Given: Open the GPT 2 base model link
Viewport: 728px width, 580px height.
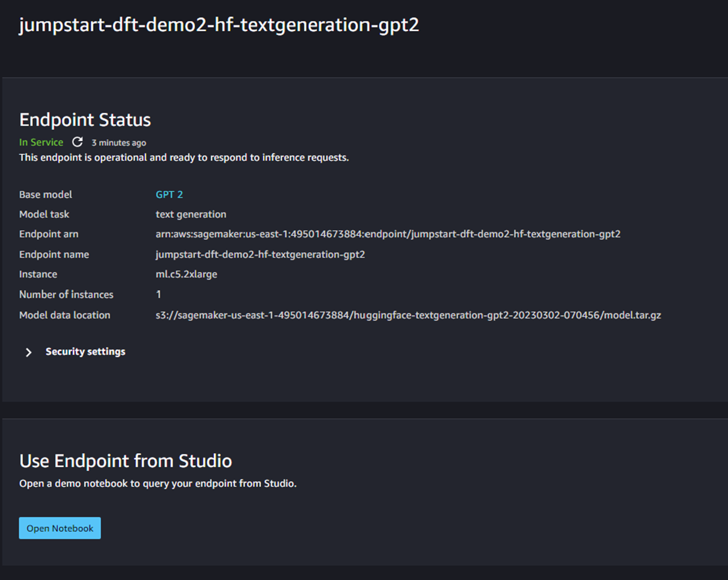Looking at the screenshot, I should [169, 194].
